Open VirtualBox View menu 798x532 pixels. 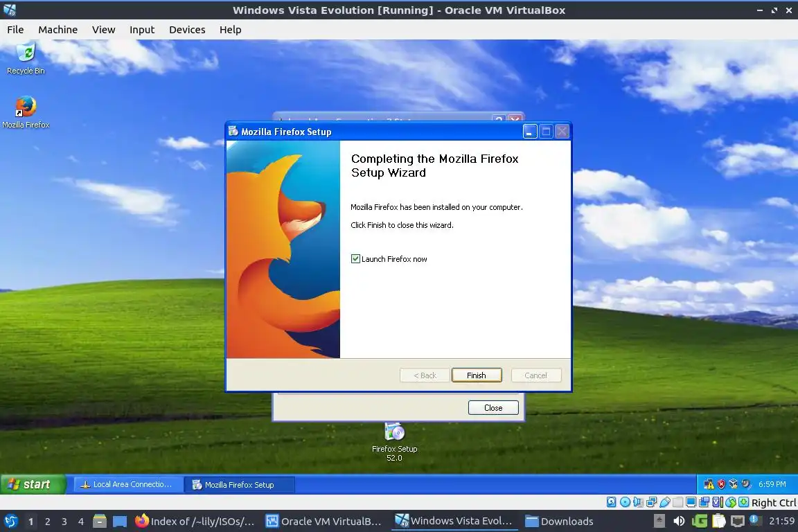(x=103, y=30)
